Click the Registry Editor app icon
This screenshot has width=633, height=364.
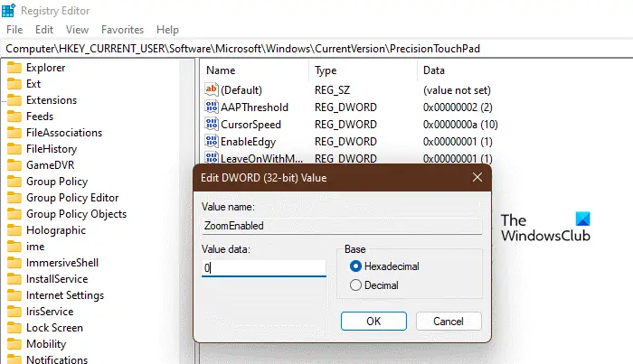coord(8,11)
